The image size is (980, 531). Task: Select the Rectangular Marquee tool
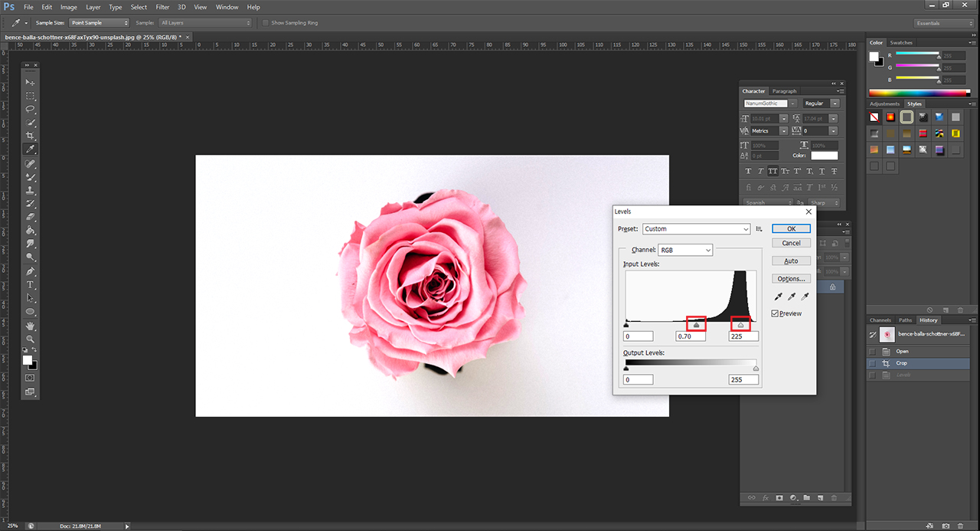[31, 96]
